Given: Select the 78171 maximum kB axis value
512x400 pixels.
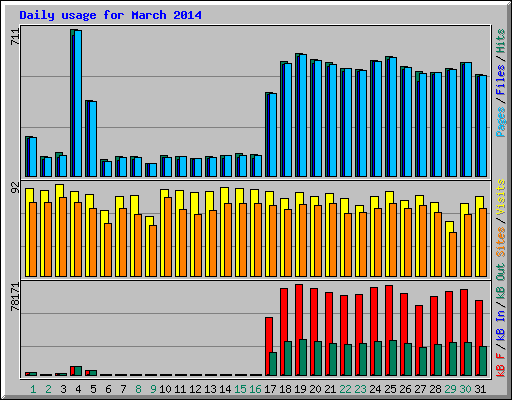Looking at the screenshot, I should tap(15, 297).
